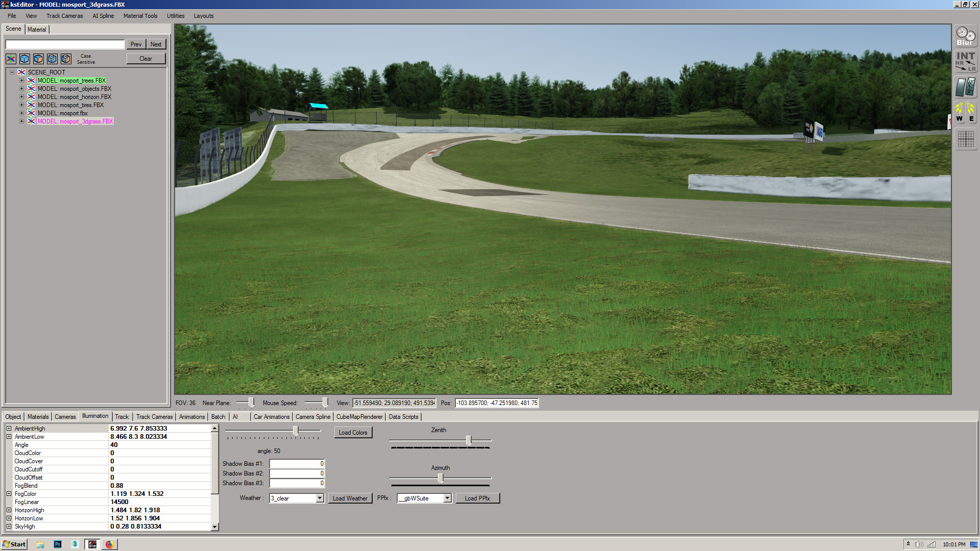Click the W sunlight direction icon
This screenshot has height=551, width=980.
coord(959,112)
